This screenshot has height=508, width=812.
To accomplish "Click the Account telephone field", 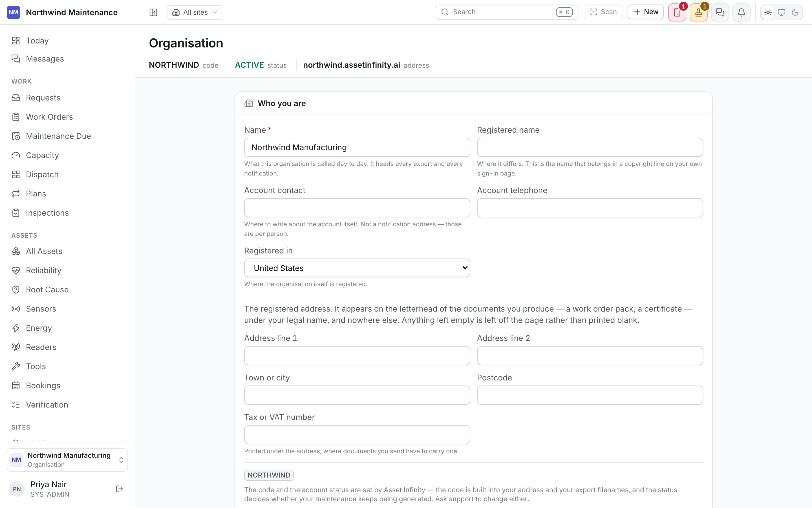I will click(590, 208).
